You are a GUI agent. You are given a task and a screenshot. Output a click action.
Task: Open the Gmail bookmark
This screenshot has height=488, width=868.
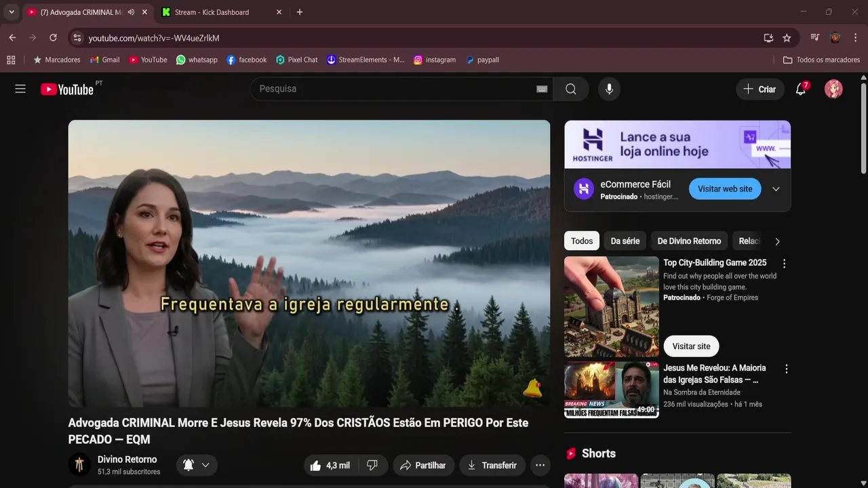point(104,60)
